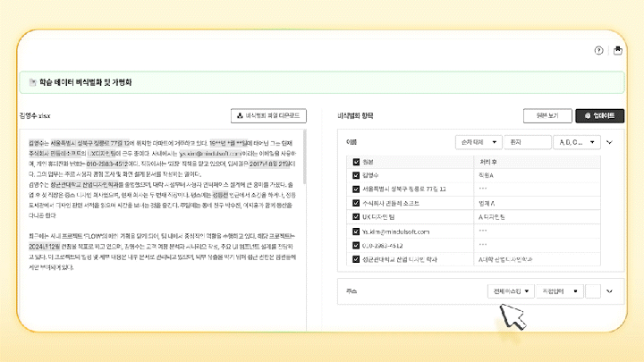Click the 주소 section label
This screenshot has height=362, width=644.
pos(352,291)
